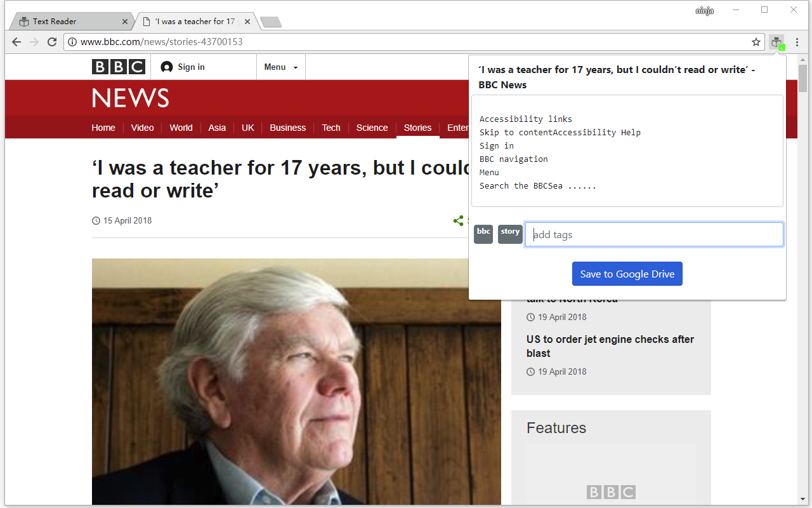Click Save to Google Drive button

(x=627, y=274)
